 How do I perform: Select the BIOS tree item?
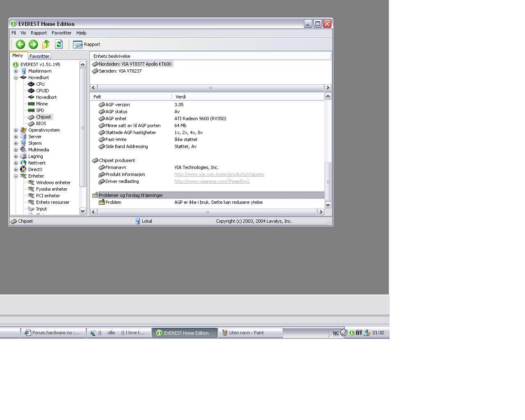tap(41, 123)
